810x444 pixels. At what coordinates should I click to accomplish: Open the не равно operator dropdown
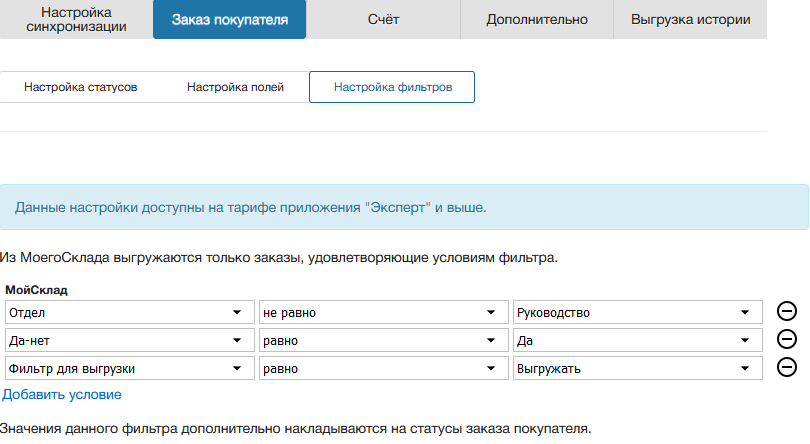coord(382,313)
